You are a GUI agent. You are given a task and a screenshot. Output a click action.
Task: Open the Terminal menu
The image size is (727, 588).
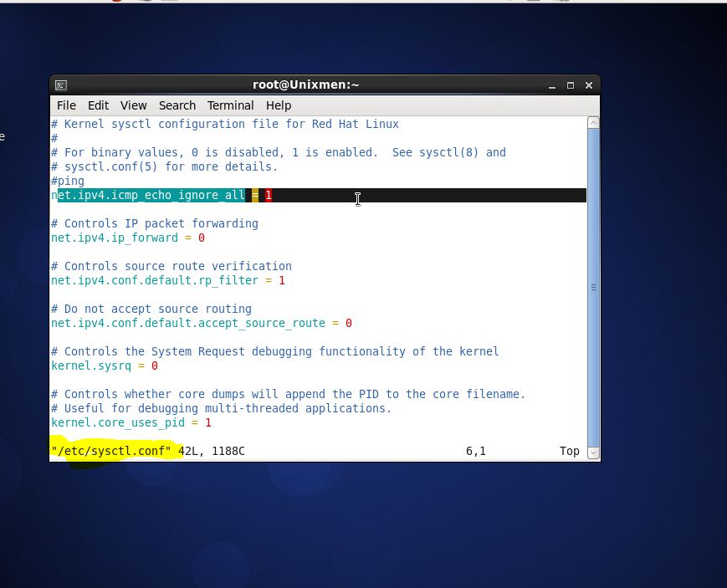[230, 105]
